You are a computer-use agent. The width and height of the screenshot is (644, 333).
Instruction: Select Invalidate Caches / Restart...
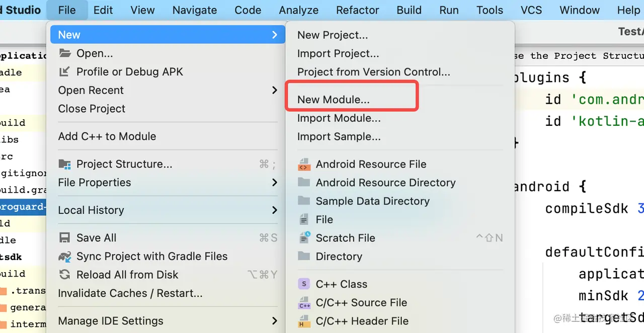pyautogui.click(x=130, y=293)
